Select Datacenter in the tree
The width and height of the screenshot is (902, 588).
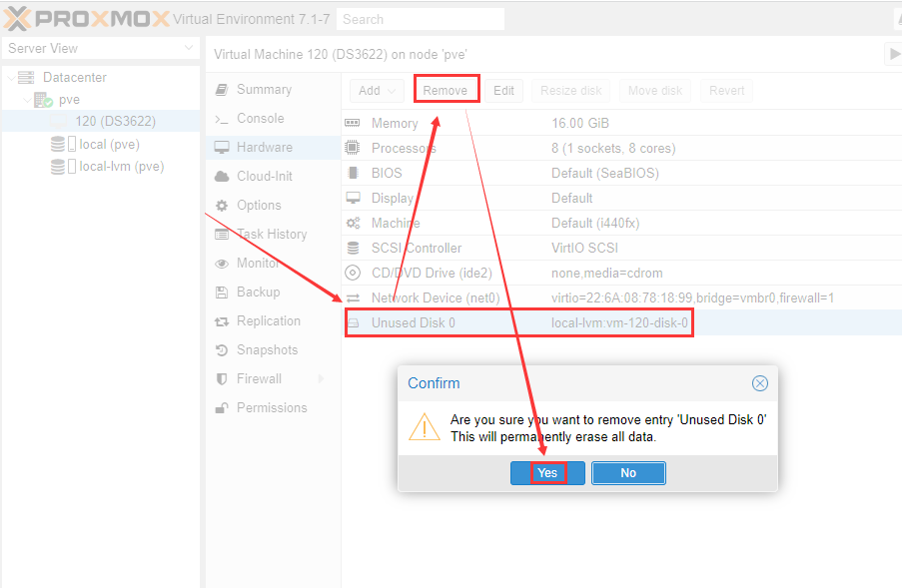tap(75, 77)
